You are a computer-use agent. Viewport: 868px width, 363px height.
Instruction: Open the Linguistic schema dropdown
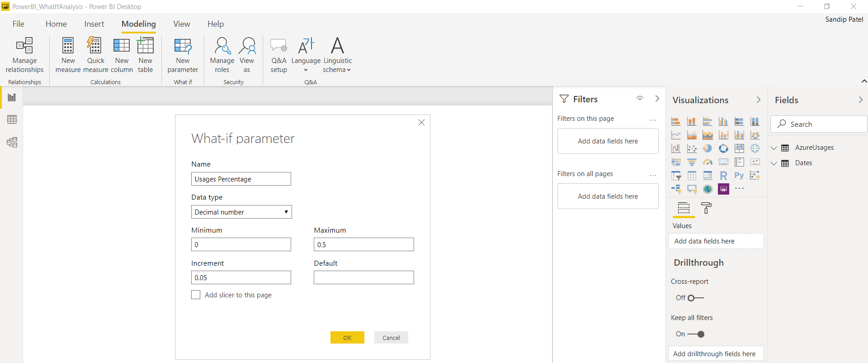coord(337,55)
